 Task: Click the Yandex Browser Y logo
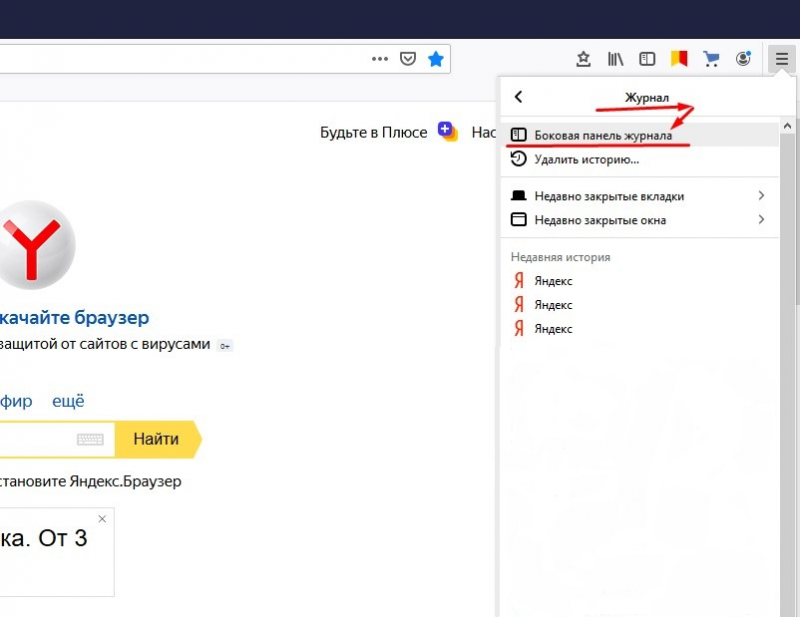(37, 245)
